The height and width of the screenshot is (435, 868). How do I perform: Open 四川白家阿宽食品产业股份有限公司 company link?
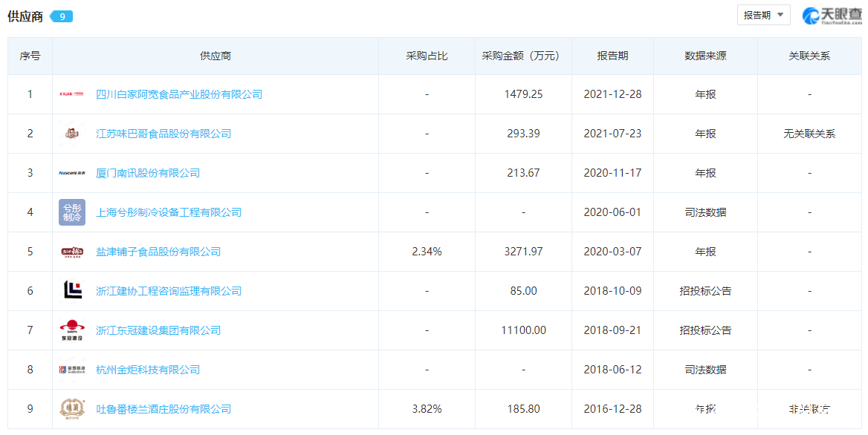[179, 94]
